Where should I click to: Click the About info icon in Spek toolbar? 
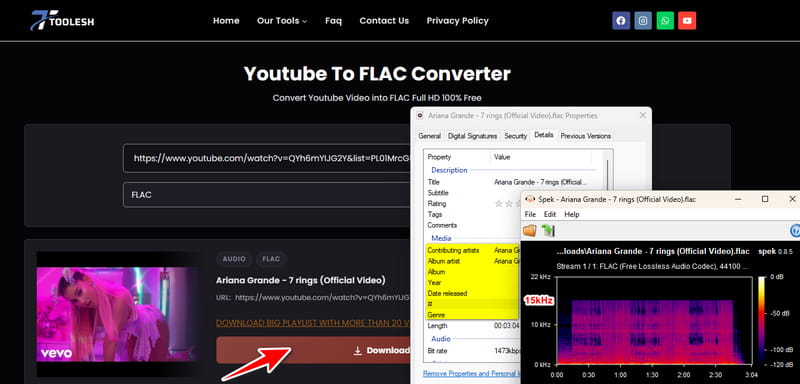(x=795, y=231)
